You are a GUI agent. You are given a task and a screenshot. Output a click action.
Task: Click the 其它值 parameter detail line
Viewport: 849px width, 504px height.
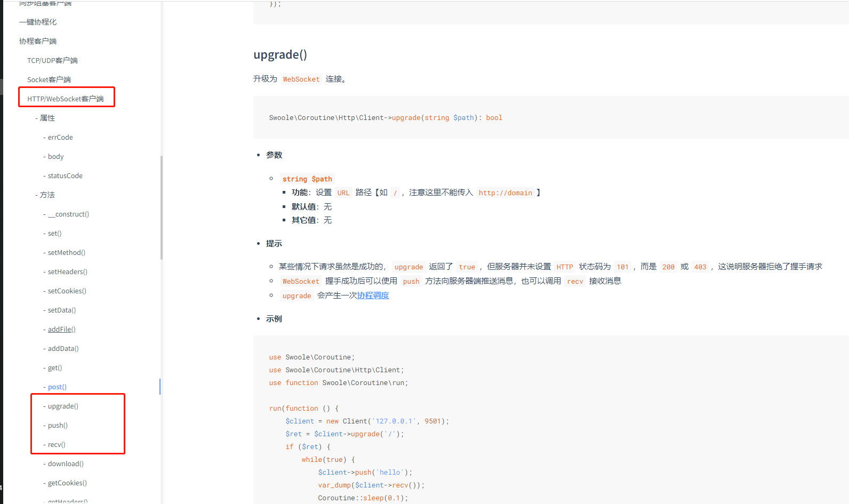point(311,220)
